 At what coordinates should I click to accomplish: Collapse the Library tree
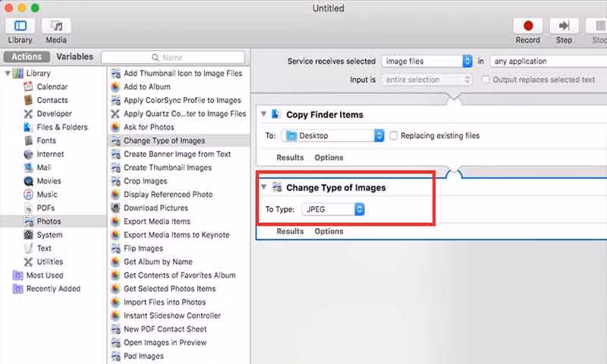point(8,73)
